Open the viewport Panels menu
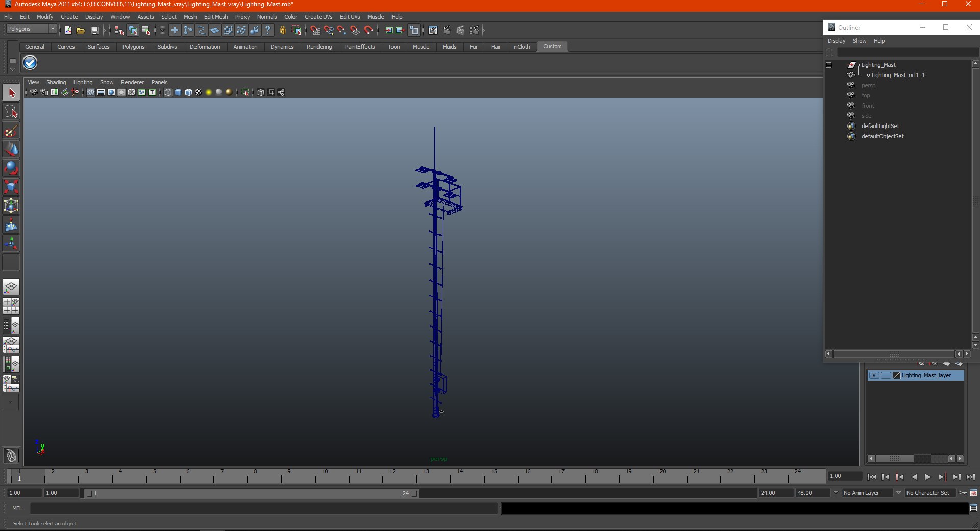 [x=159, y=82]
